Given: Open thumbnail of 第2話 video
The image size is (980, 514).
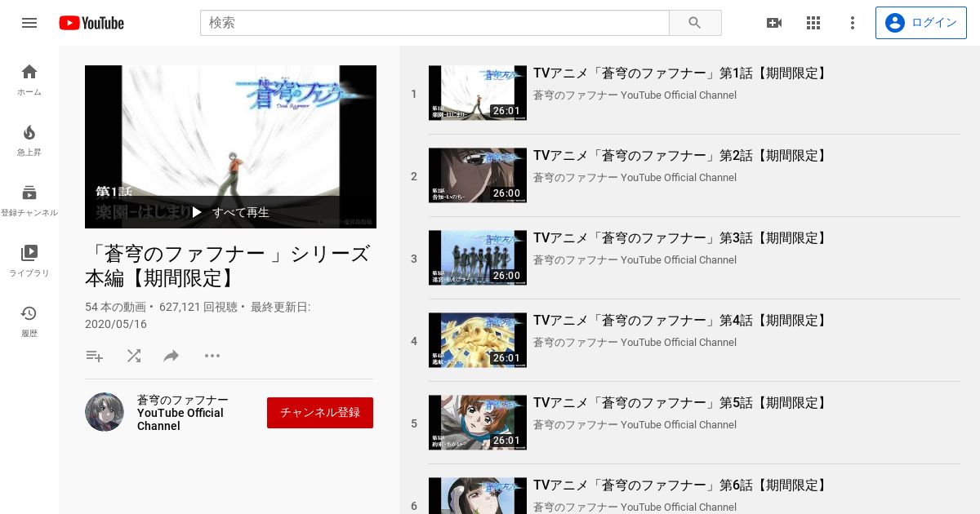Looking at the screenshot, I should [478, 175].
